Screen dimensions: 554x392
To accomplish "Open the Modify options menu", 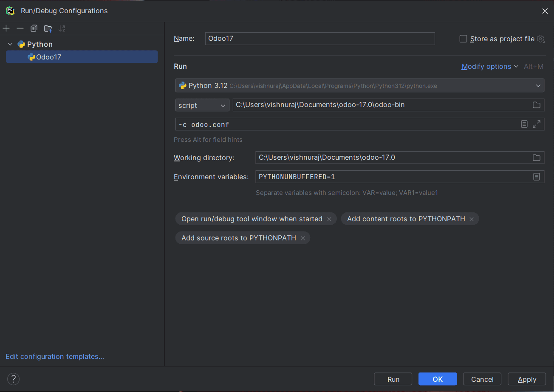I will coord(490,66).
